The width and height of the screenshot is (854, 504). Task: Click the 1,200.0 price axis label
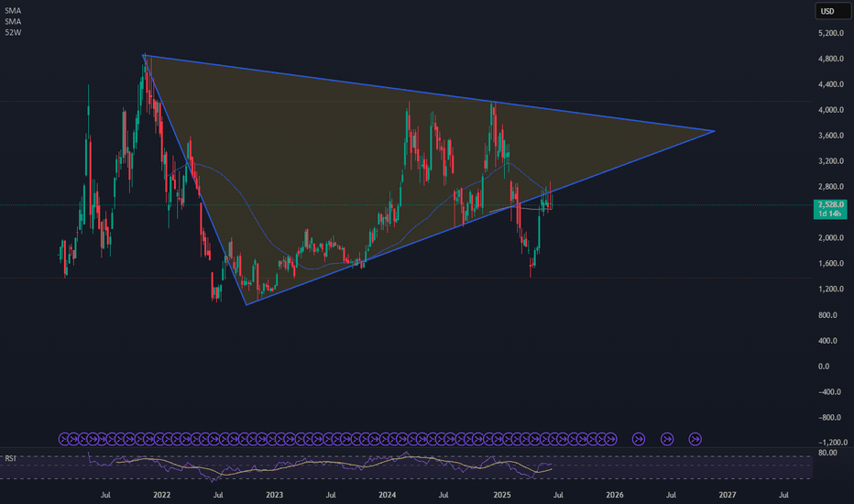pyautogui.click(x=830, y=290)
